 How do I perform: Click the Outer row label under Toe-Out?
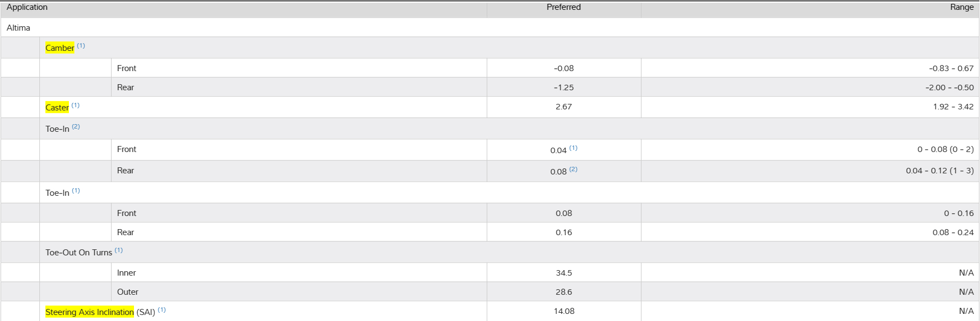click(x=127, y=292)
